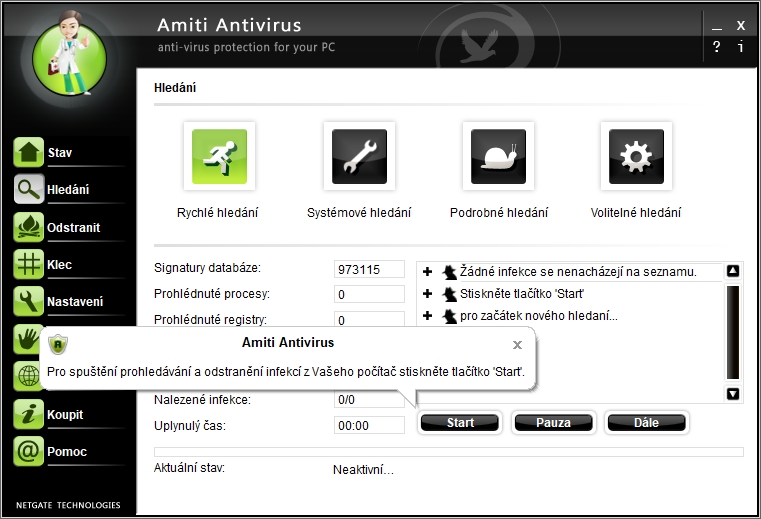Click the bug icon beside 'pro začátek' row
The height and width of the screenshot is (519, 761).
tap(449, 316)
